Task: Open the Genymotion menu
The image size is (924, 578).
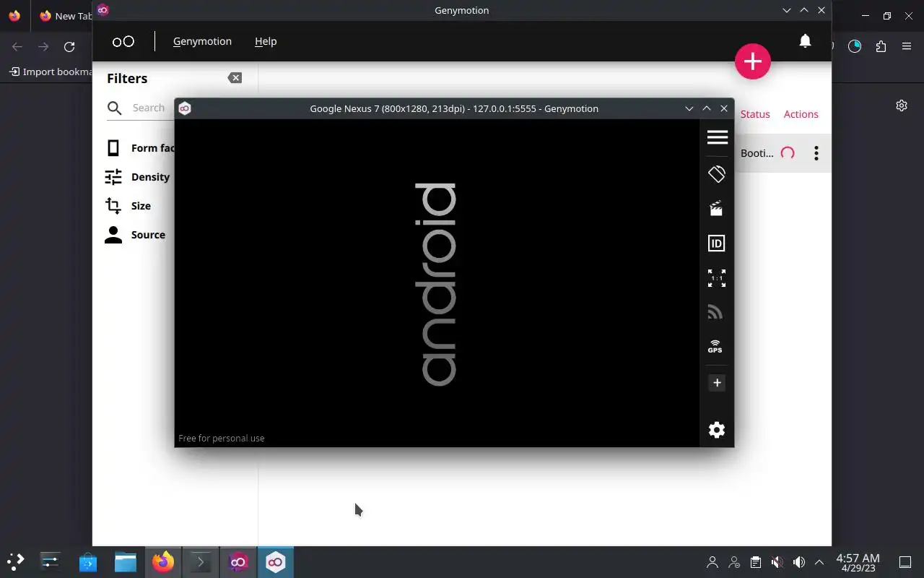Action: (202, 41)
